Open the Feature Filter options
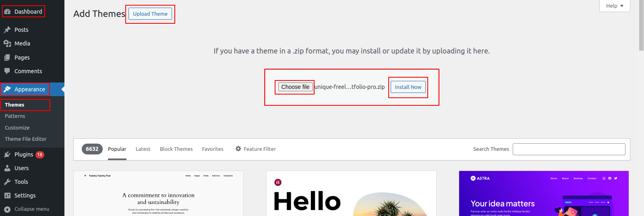 (256, 149)
